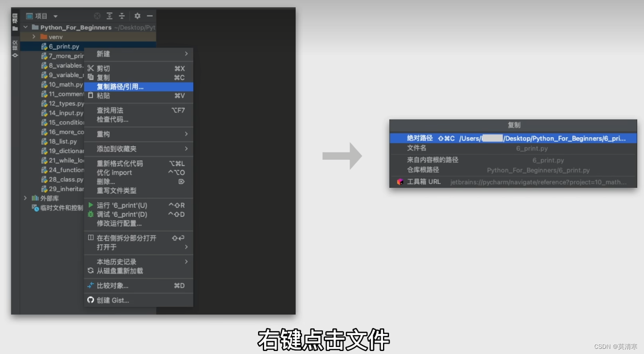Click the green debug bug icon
The image size is (644, 354).
pos(90,214)
